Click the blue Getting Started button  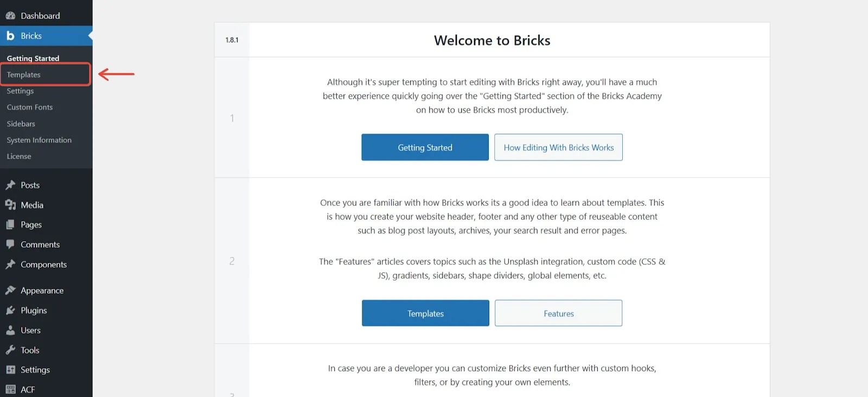pyautogui.click(x=425, y=147)
